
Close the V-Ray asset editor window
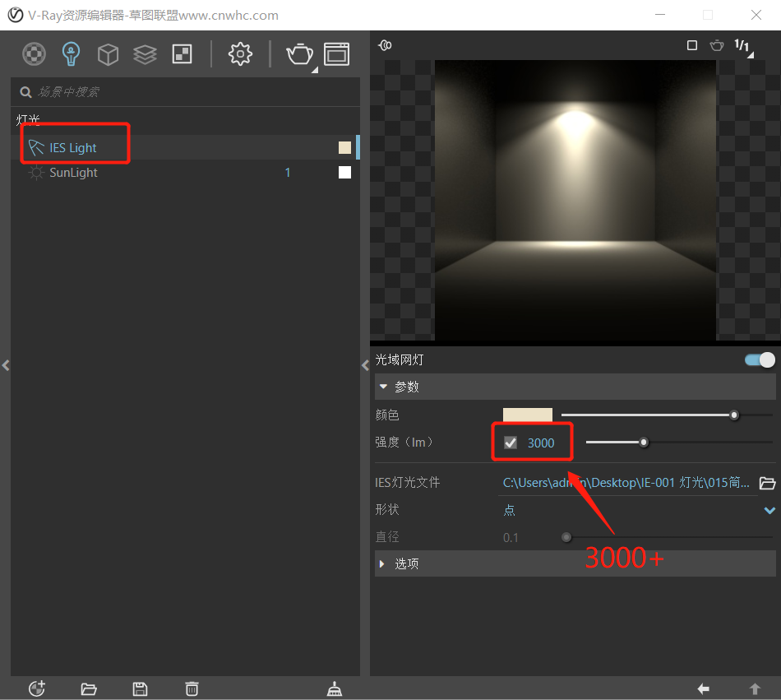pyautogui.click(x=756, y=15)
